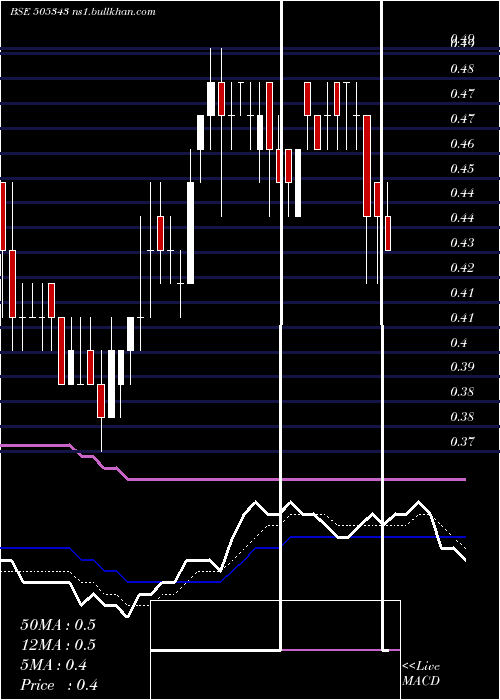The height and width of the screenshot is (700, 500).
Task: Click the BSE 505343 chart title
Action: (x=83, y=12)
